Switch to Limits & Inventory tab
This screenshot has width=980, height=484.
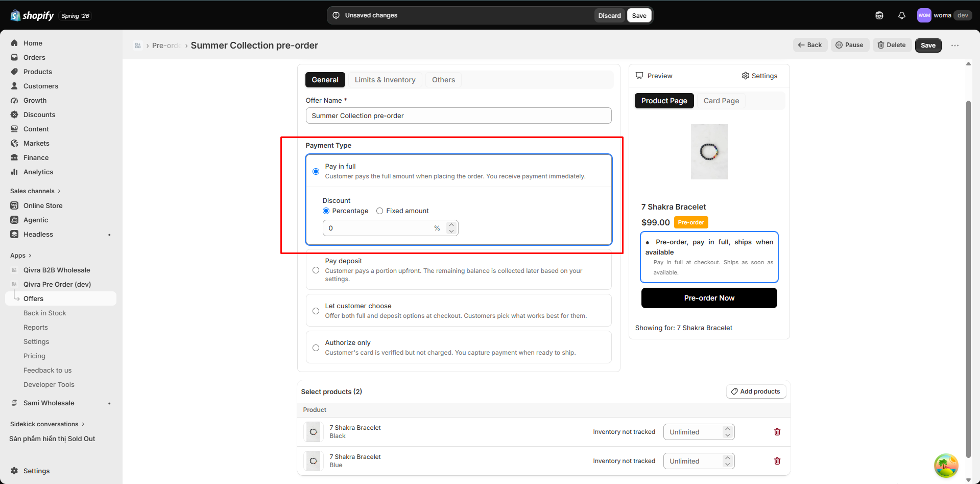pyautogui.click(x=385, y=80)
